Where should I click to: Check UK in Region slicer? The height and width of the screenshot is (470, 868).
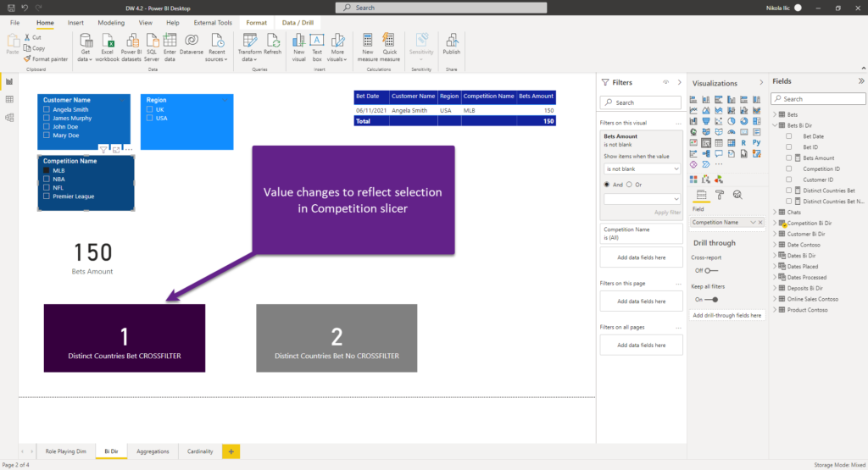tap(149, 109)
